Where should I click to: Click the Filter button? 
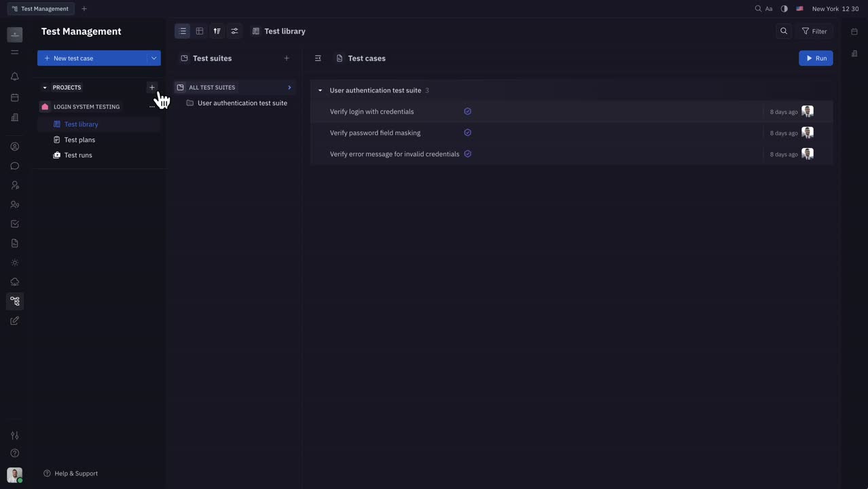click(x=814, y=31)
